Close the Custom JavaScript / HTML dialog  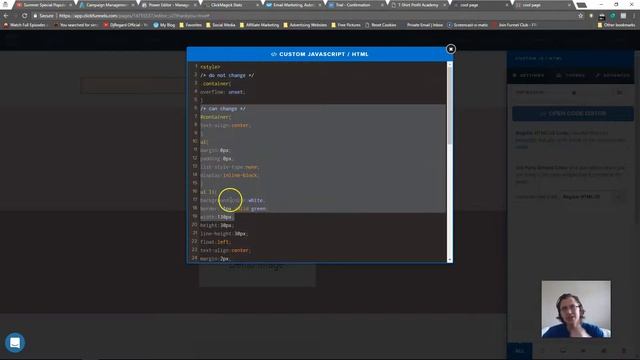(451, 49)
